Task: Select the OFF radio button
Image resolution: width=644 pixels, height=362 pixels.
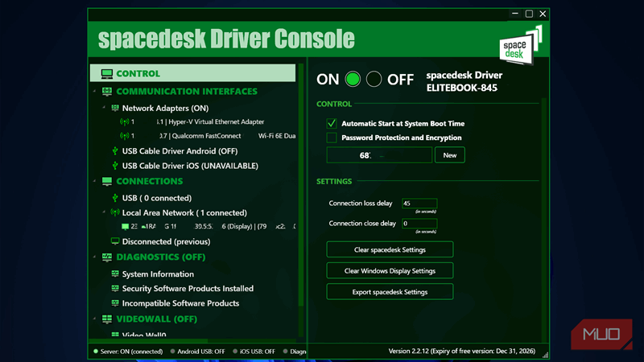Action: (x=374, y=80)
